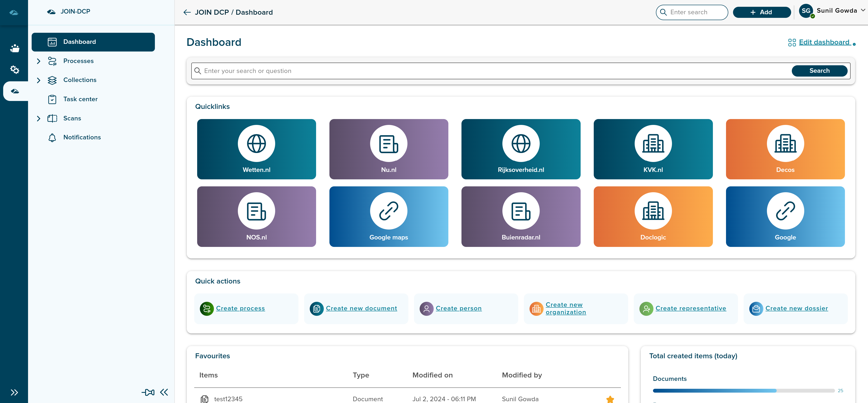Go to Notifications in the sidebar
The width and height of the screenshot is (868, 403).
(82, 137)
